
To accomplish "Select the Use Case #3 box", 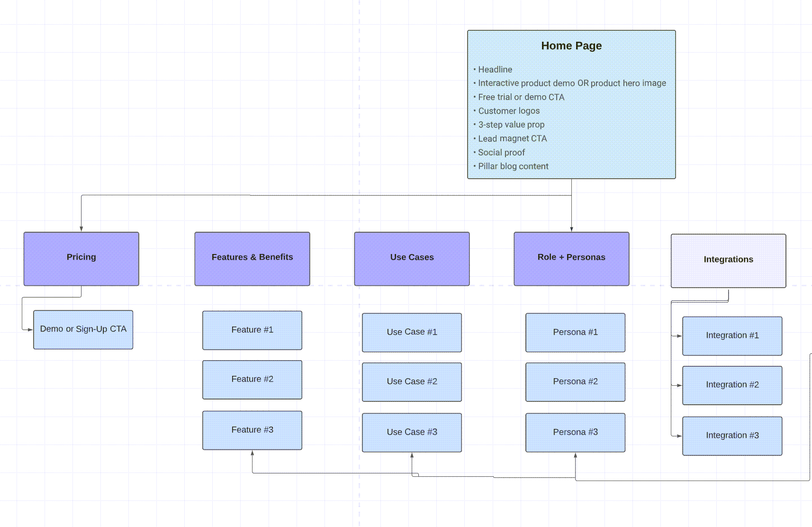I will coord(411,432).
